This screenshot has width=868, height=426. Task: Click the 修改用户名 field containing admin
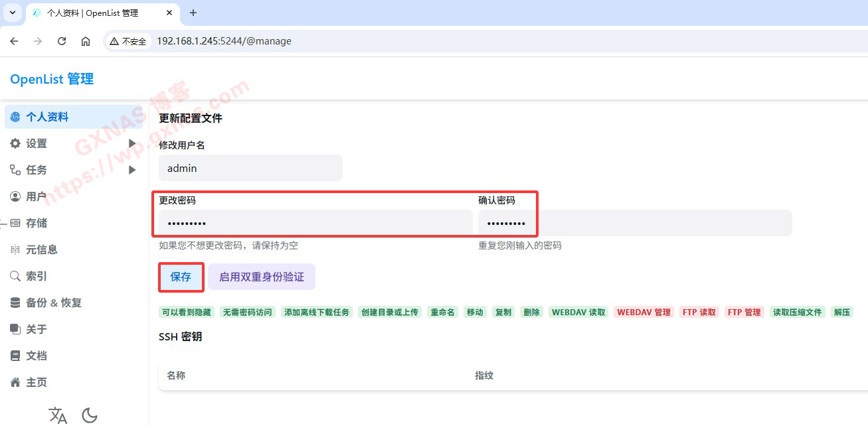250,169
